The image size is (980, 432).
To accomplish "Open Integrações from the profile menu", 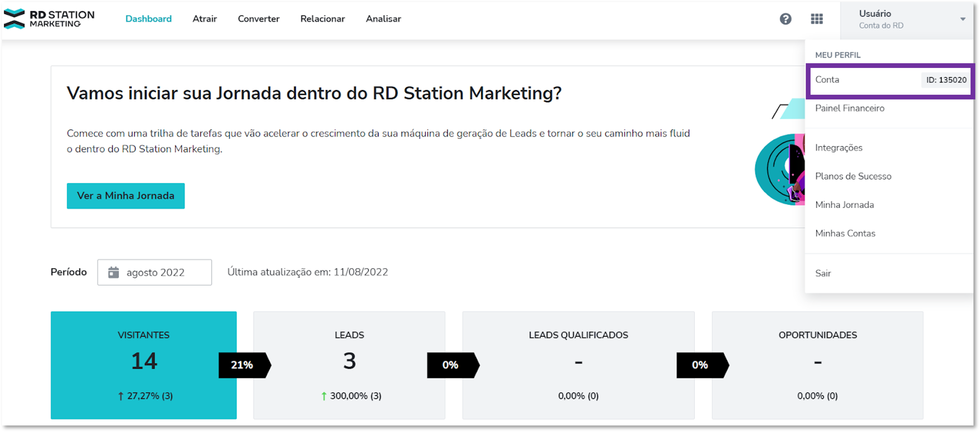I will (838, 148).
